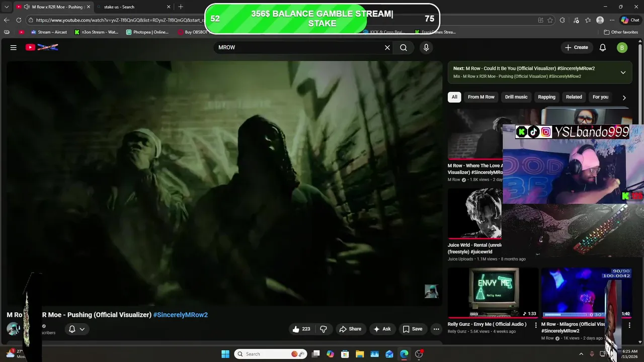This screenshot has width=644, height=362.
Task: Open the Create button on YouTube
Action: click(577, 47)
